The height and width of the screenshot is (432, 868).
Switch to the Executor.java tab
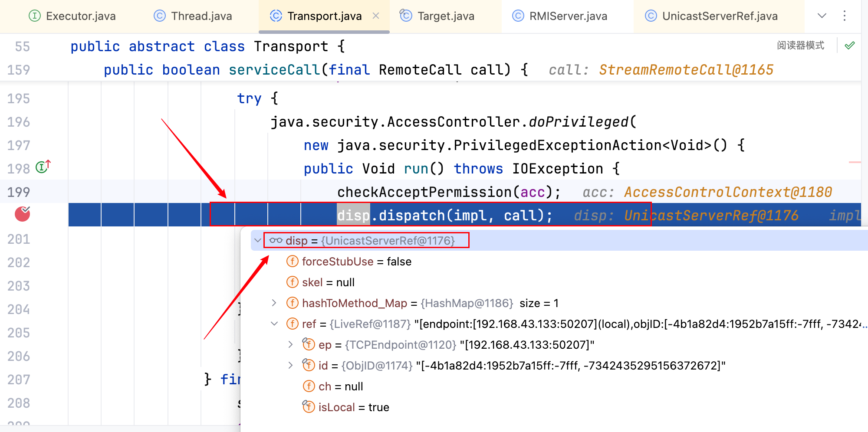point(72,16)
